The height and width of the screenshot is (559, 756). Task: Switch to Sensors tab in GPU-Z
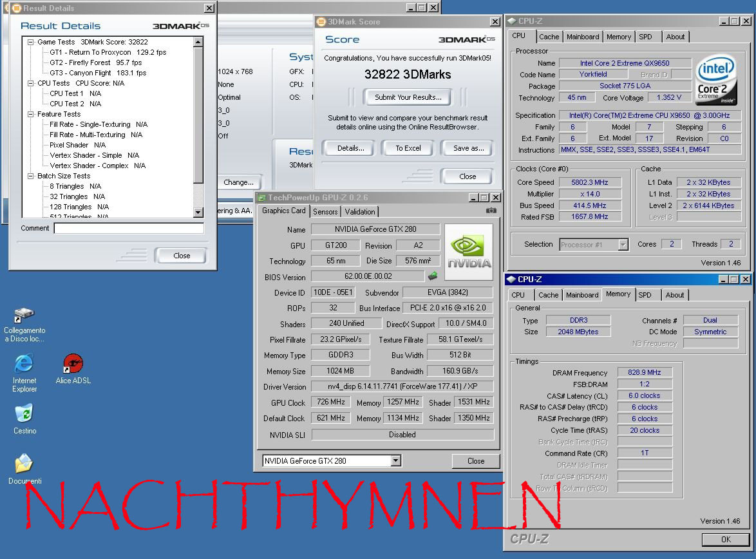[x=325, y=212]
